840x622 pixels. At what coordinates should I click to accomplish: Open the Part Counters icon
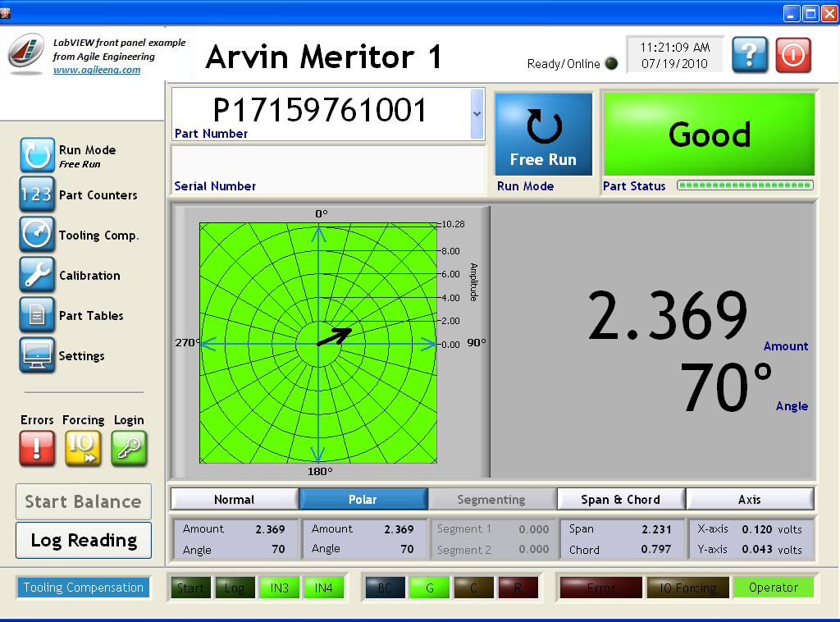tap(37, 195)
